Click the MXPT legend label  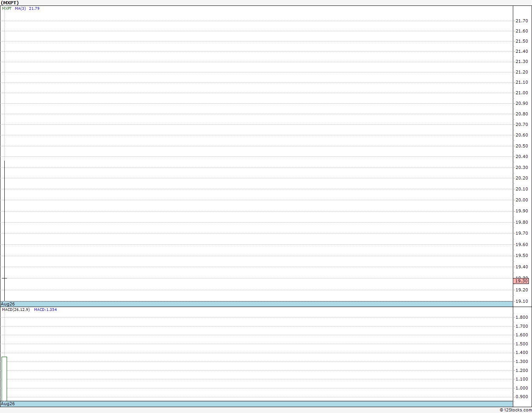pyautogui.click(x=7, y=9)
